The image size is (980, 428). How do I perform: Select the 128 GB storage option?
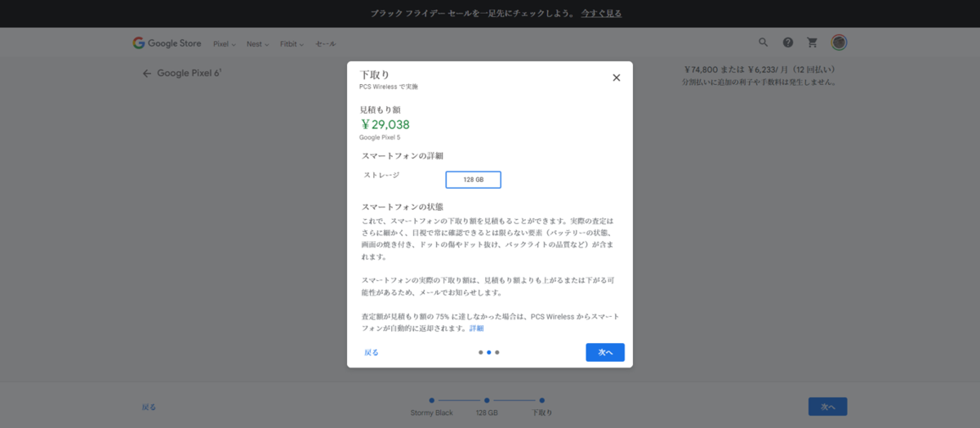(x=473, y=180)
